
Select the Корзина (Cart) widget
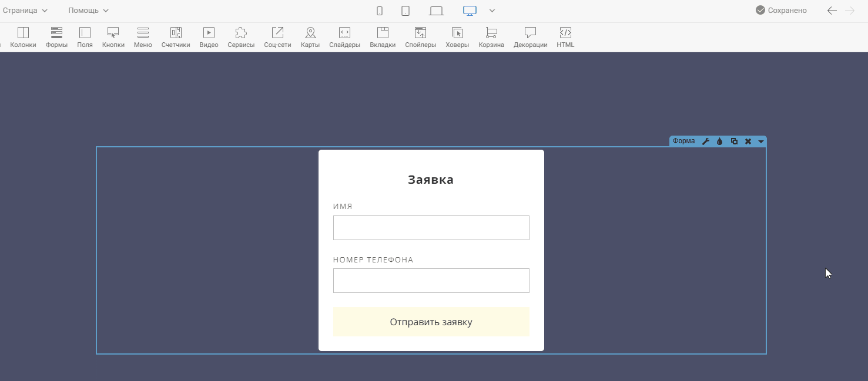[491, 38]
